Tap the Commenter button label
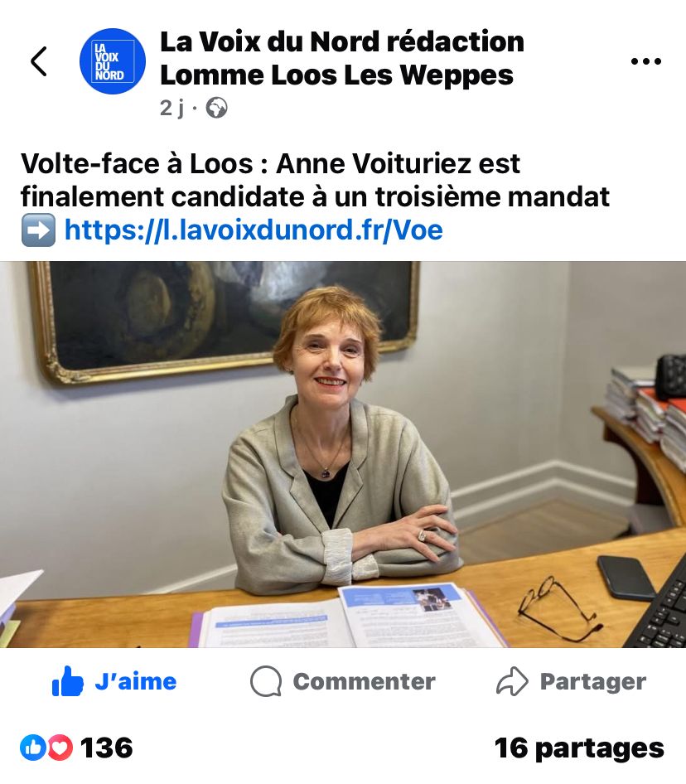Image resolution: width=686 pixels, height=784 pixels. pyautogui.click(x=364, y=681)
